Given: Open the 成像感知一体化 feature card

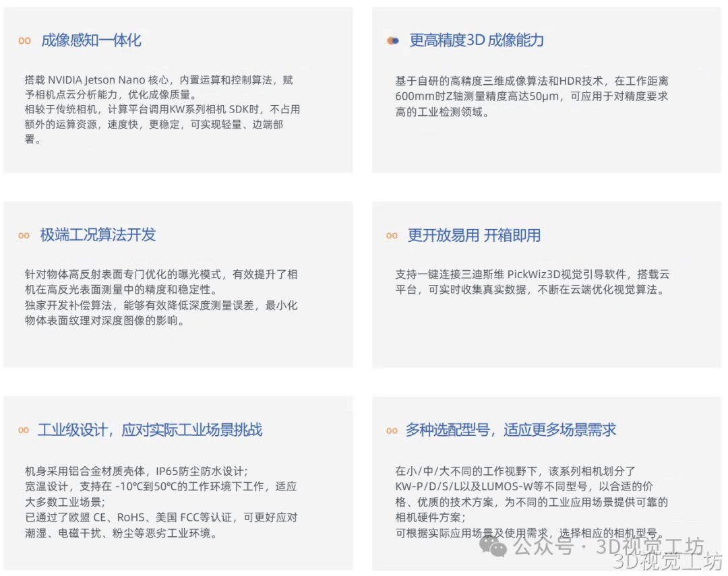Looking at the screenshot, I should [179, 88].
